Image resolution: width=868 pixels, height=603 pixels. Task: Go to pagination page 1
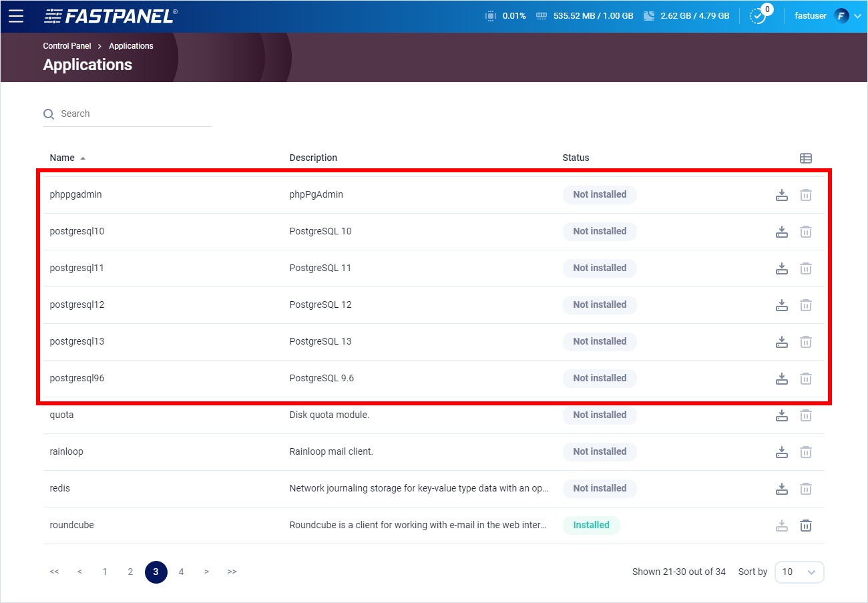105,572
